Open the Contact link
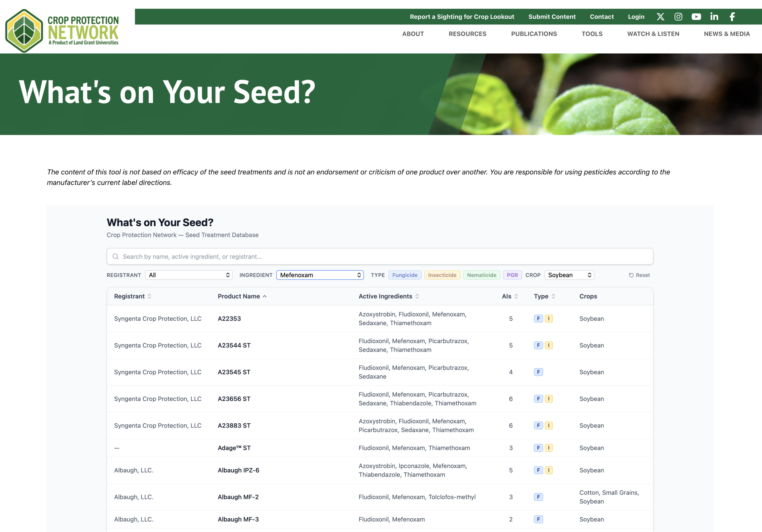 point(601,17)
